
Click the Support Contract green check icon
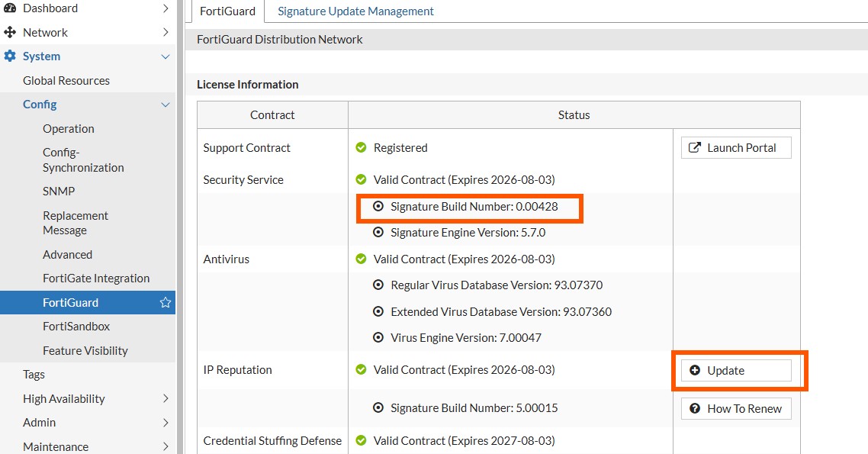[x=361, y=147]
